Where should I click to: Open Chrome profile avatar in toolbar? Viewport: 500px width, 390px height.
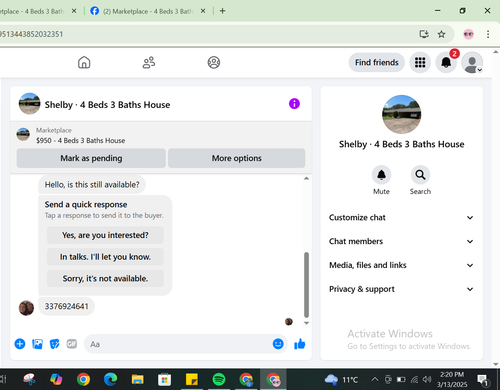468,34
